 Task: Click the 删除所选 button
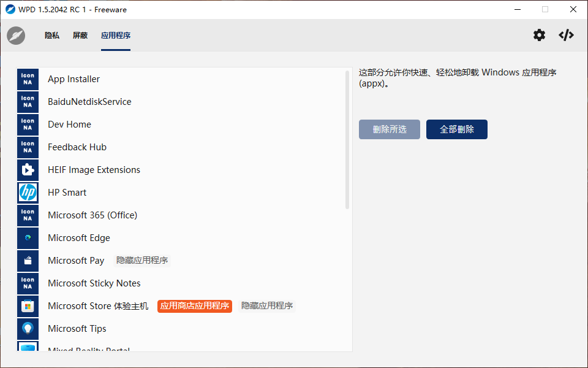(390, 129)
